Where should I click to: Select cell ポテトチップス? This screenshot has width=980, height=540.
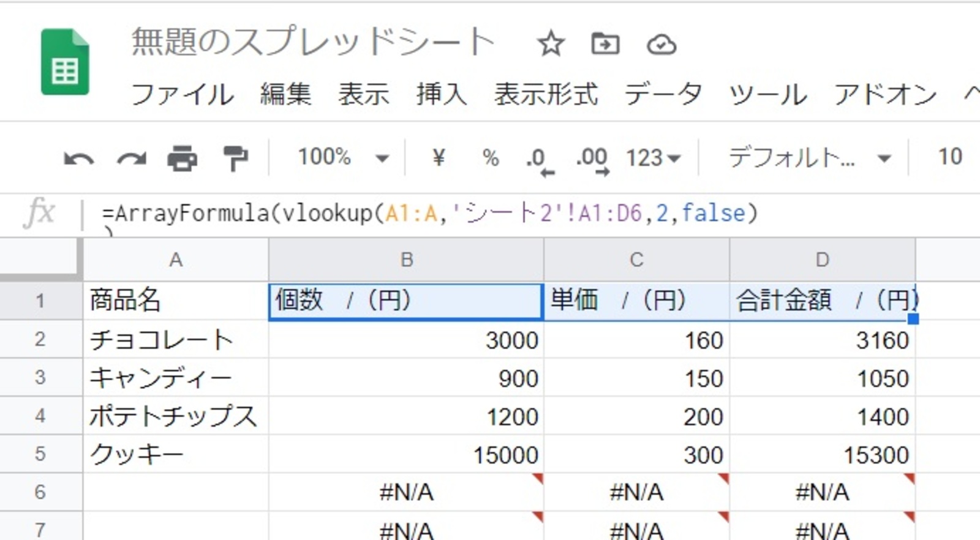[176, 416]
